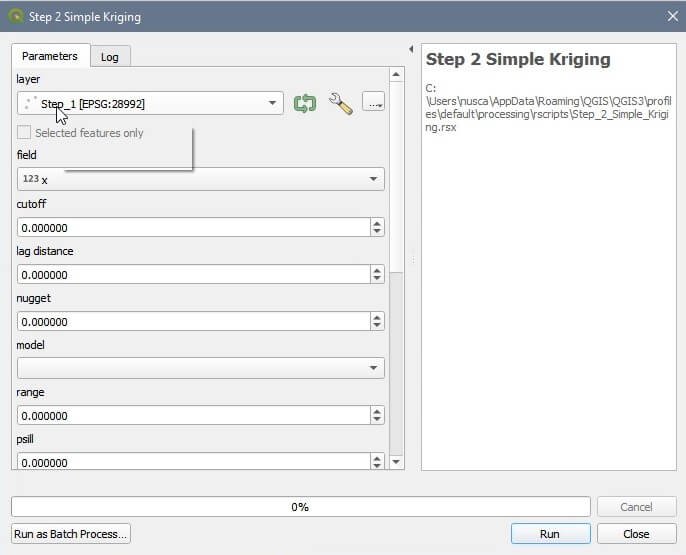
Task: Decrease cutoff with the down arrow
Action: click(377, 232)
